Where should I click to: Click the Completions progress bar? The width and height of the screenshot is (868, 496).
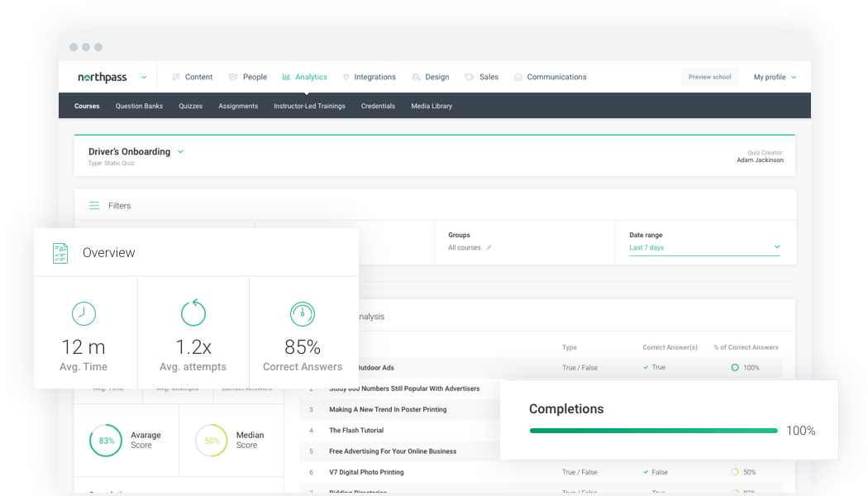653,431
